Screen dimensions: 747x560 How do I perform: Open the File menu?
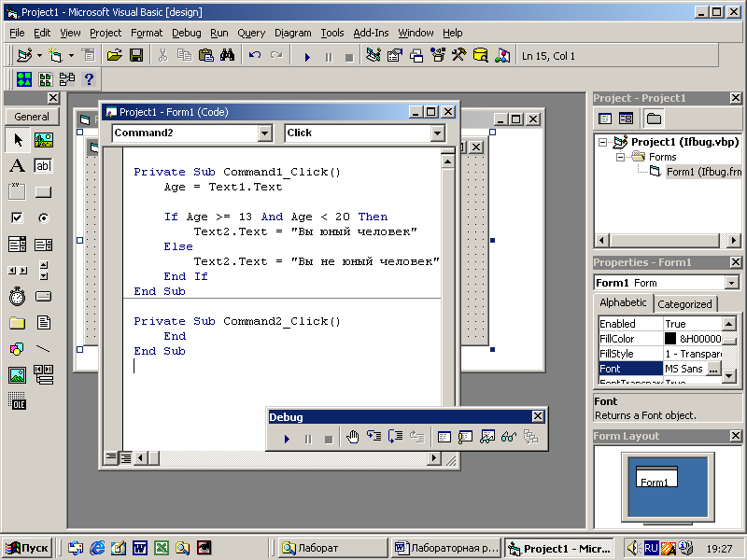[17, 33]
